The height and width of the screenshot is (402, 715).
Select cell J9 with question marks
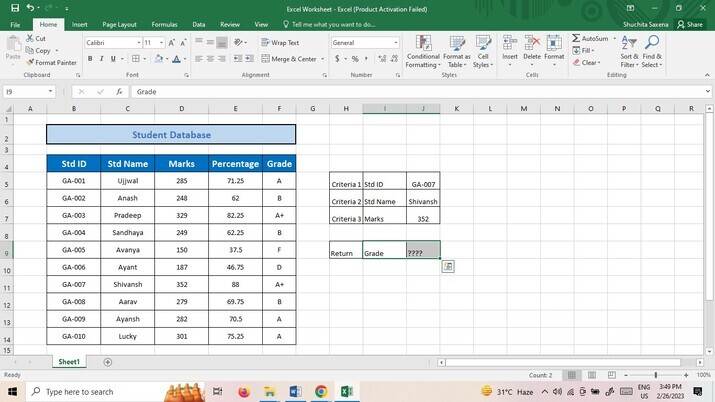[x=423, y=250]
